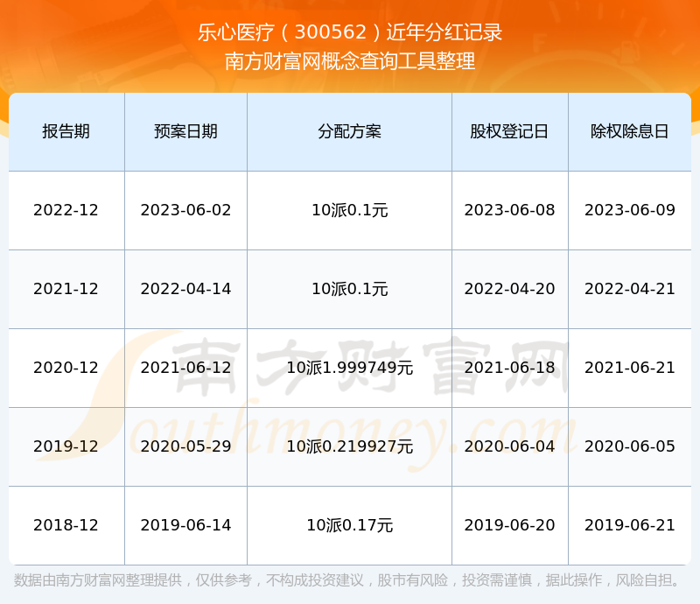Click the 2021-06-12 proposal date

click(x=185, y=368)
